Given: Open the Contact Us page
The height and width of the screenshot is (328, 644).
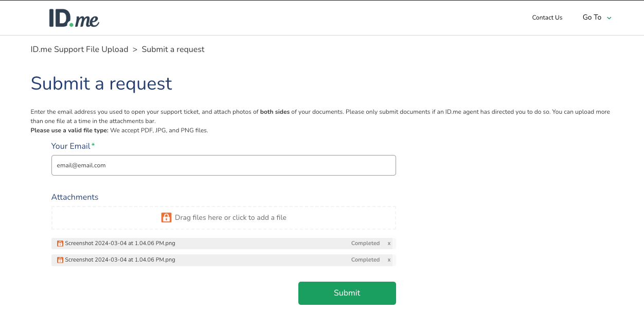Looking at the screenshot, I should (547, 18).
